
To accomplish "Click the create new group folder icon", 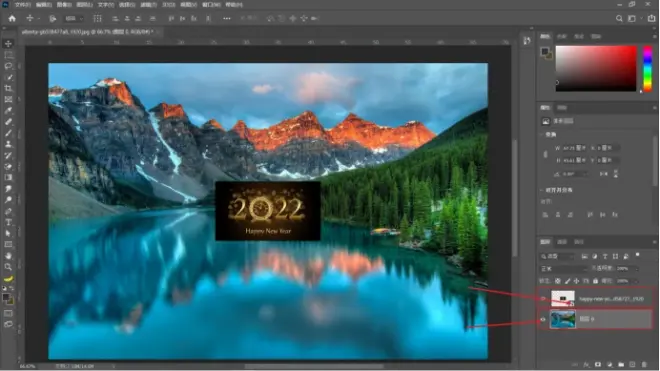I will click(x=621, y=364).
